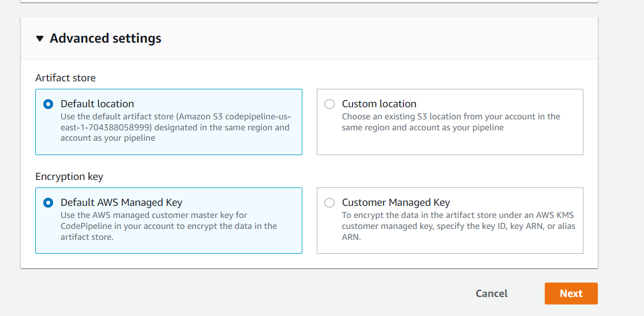Click the Default location description text
The width and height of the screenshot is (644, 316).
(x=176, y=127)
